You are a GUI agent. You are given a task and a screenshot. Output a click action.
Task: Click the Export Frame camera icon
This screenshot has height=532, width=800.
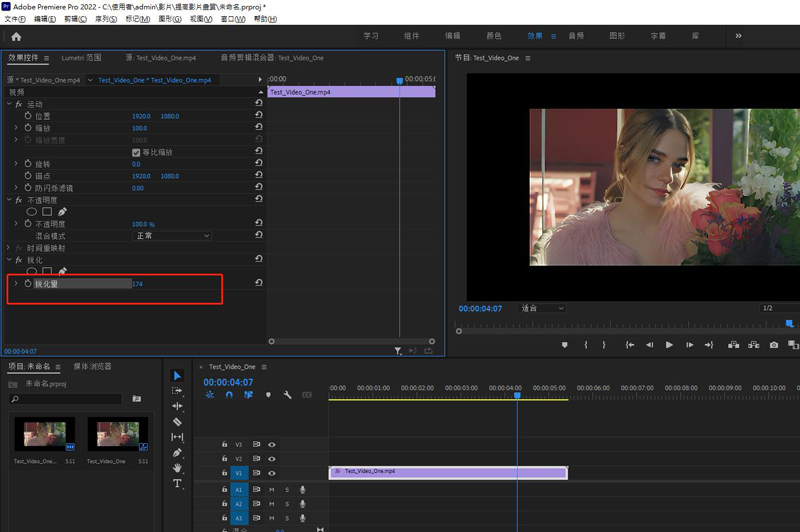[773, 345]
